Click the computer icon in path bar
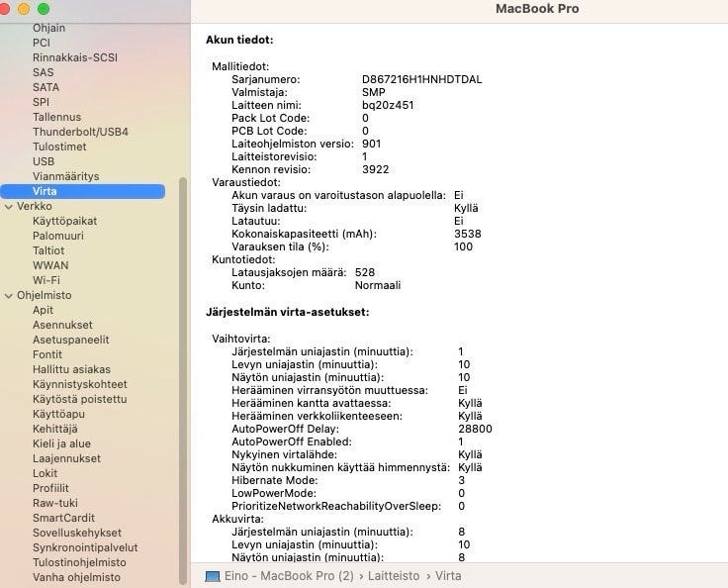The width and height of the screenshot is (728, 588). click(213, 577)
